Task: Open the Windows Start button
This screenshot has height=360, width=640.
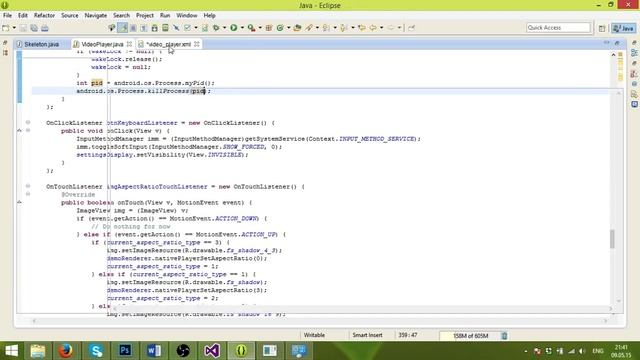Action: point(11,351)
